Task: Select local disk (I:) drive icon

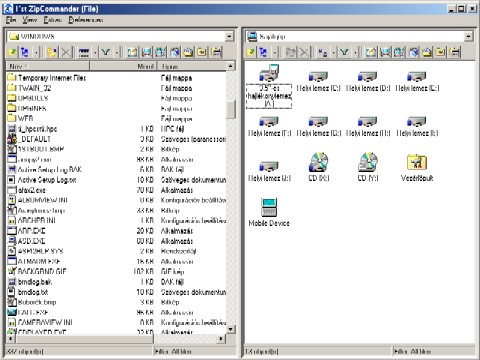Action: coord(417,127)
